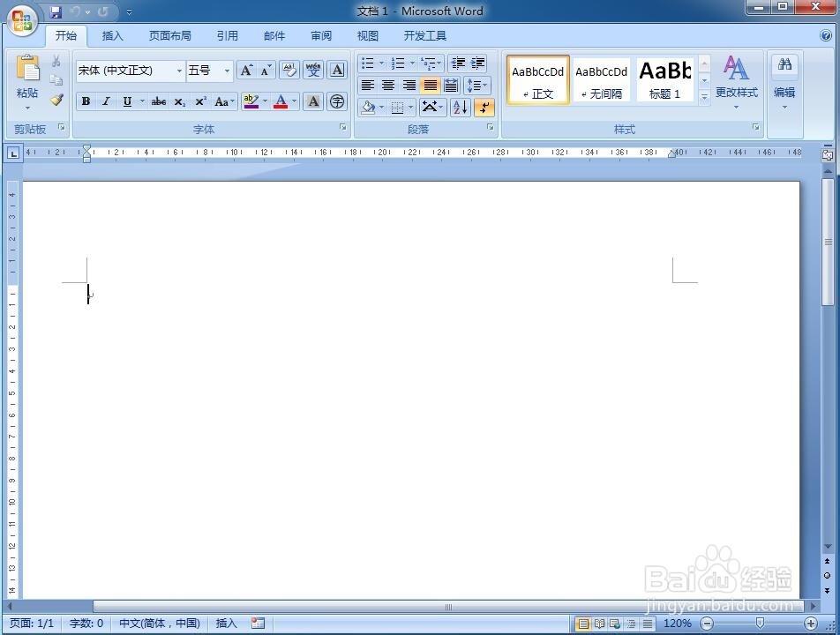Apply character border with the boxed A
Viewport: 840px width, 635px height.
pyautogui.click(x=337, y=71)
